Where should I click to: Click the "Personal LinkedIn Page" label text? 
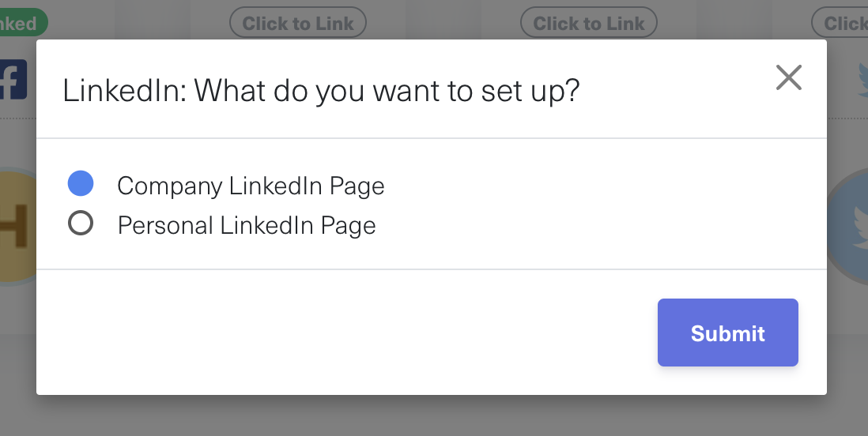click(x=247, y=226)
